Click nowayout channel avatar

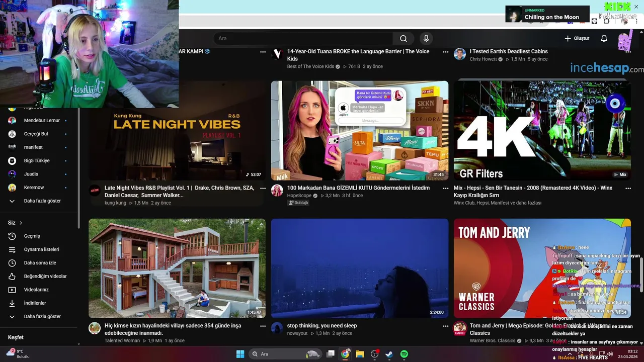tap(277, 328)
